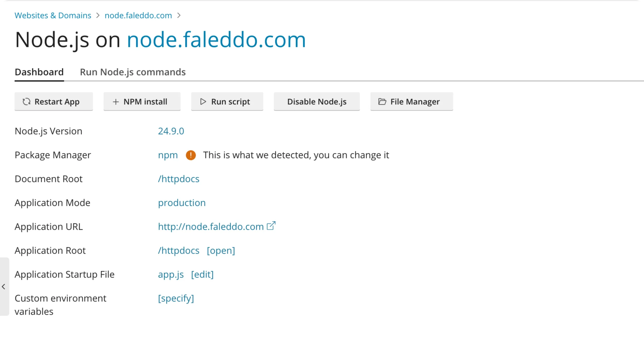644x343 pixels.
Task: Open the Run Node.js commands tab
Action: [x=133, y=72]
